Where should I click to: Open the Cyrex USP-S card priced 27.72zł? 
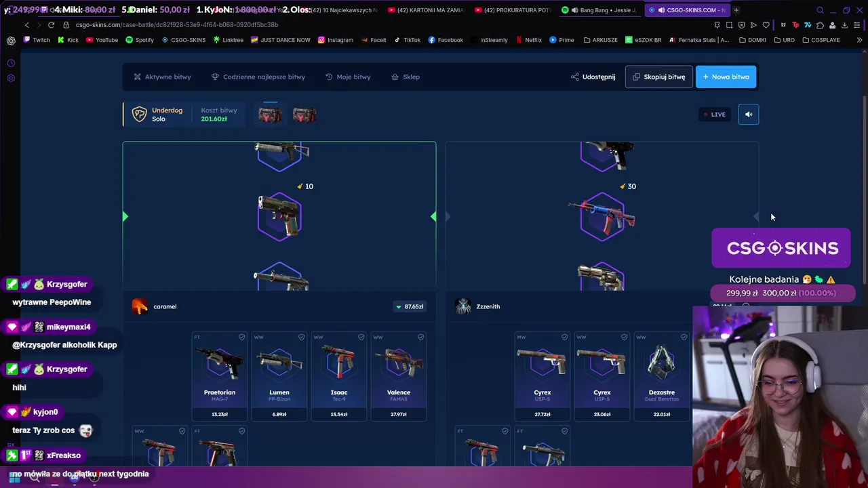[542, 376]
